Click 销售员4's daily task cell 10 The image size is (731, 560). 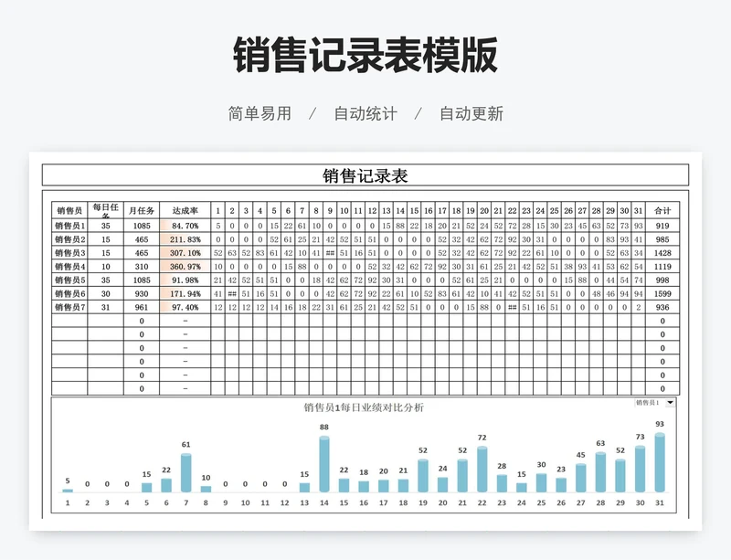(106, 266)
